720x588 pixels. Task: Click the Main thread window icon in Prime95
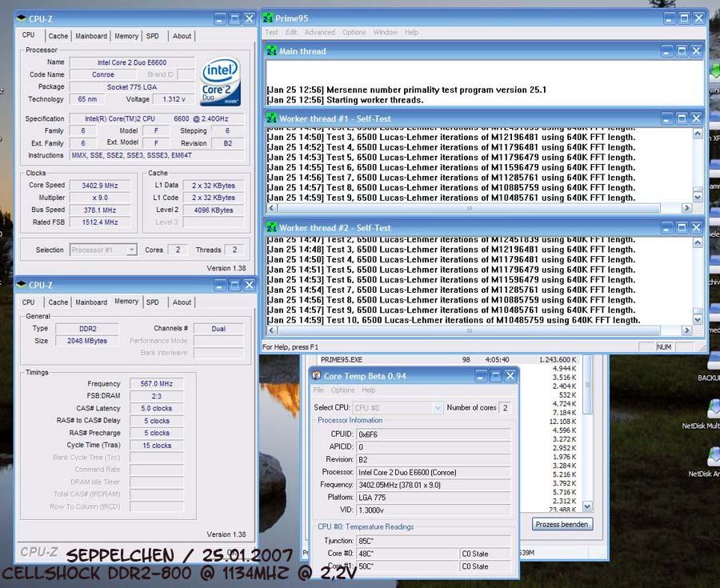pos(271,51)
